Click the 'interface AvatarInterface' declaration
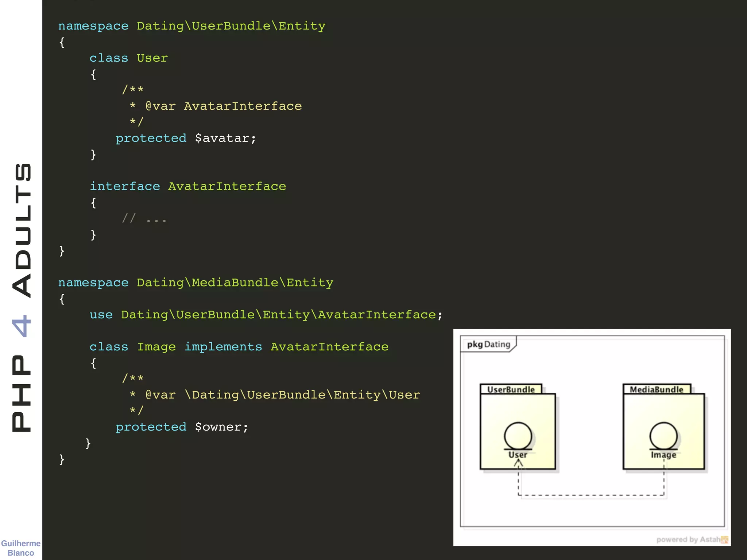The image size is (747, 560). pos(188,186)
